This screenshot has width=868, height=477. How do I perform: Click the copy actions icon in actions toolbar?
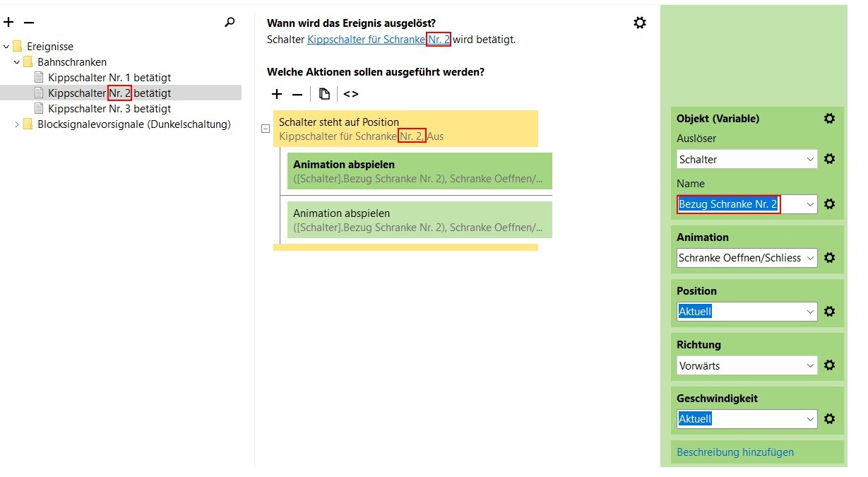[324, 94]
